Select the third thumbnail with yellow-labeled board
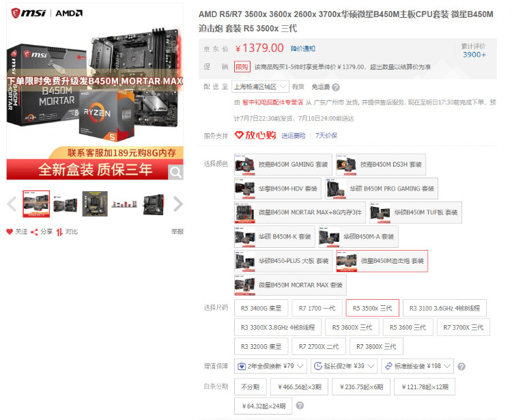This screenshot has width=512, height=420. click(95, 204)
